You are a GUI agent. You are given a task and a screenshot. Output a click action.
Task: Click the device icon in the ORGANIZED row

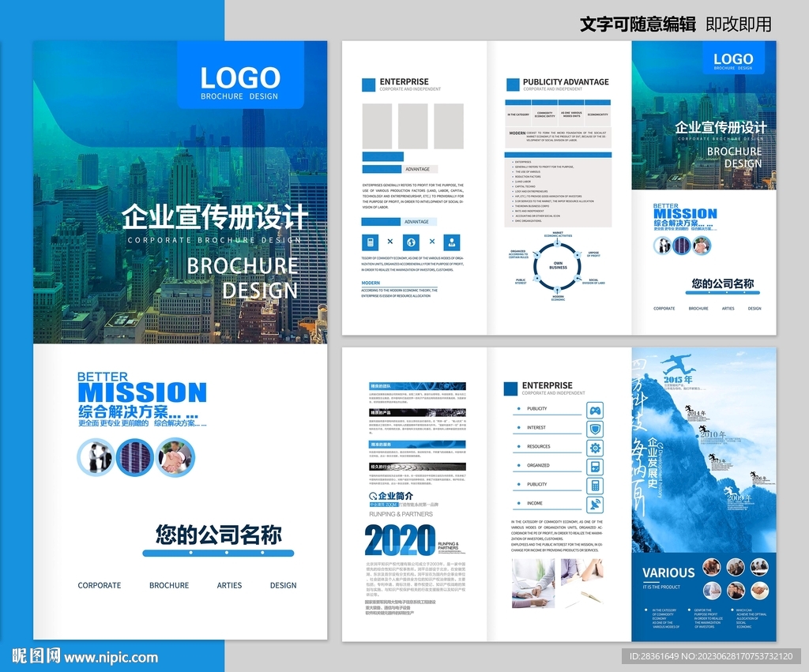pos(595,467)
